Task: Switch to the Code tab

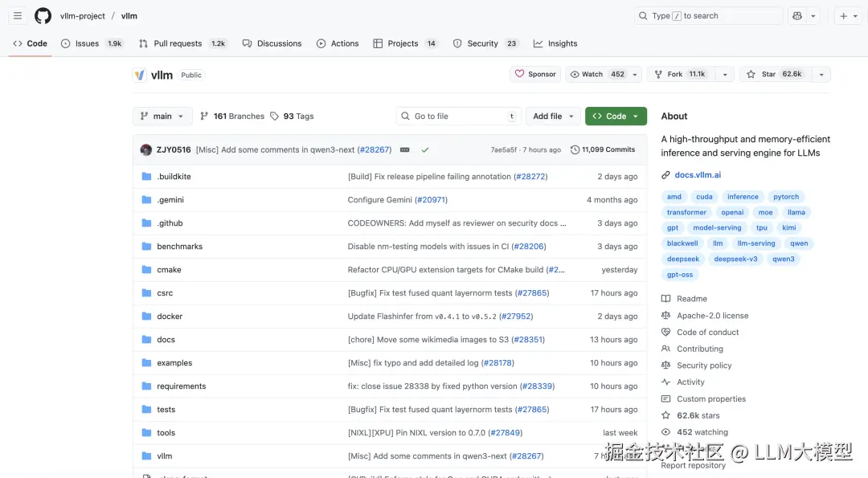Action: [31, 43]
